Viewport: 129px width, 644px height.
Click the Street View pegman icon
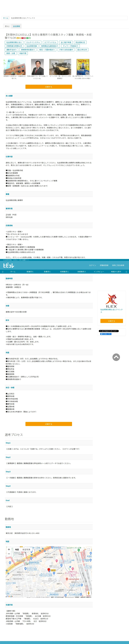88,593
